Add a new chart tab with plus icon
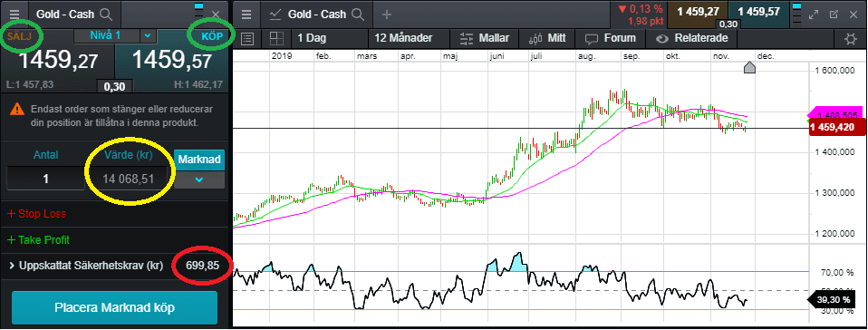This screenshot has width=868, height=330. tap(387, 15)
